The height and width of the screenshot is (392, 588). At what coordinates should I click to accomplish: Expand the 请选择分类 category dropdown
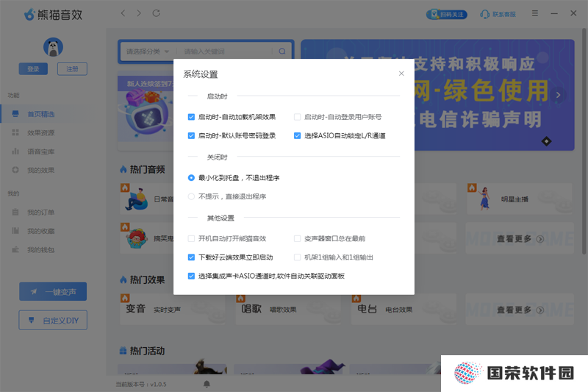tap(148, 51)
